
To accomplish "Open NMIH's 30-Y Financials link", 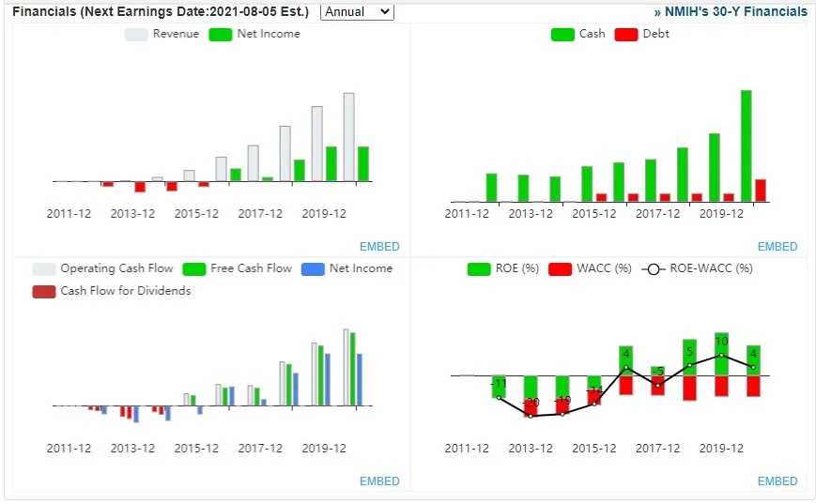I will [731, 11].
